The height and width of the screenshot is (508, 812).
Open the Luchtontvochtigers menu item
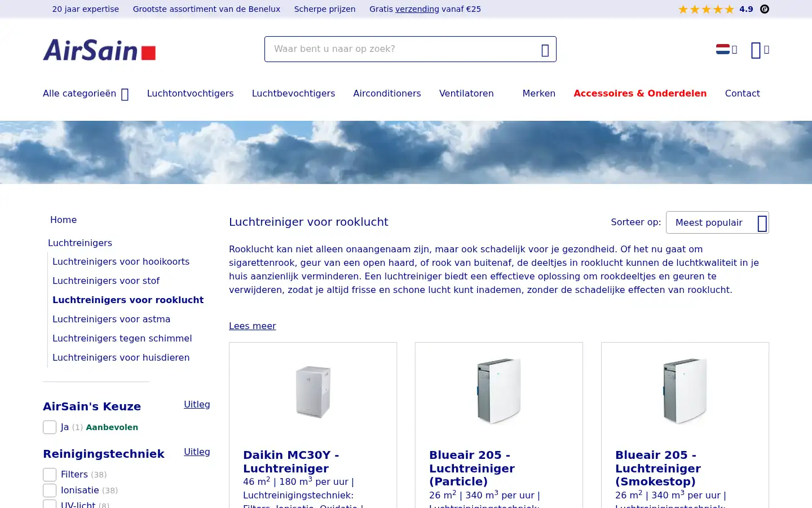(190, 94)
